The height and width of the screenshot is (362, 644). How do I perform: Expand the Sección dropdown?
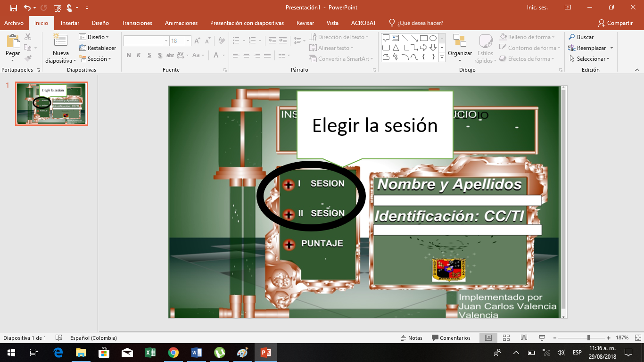coord(95,59)
